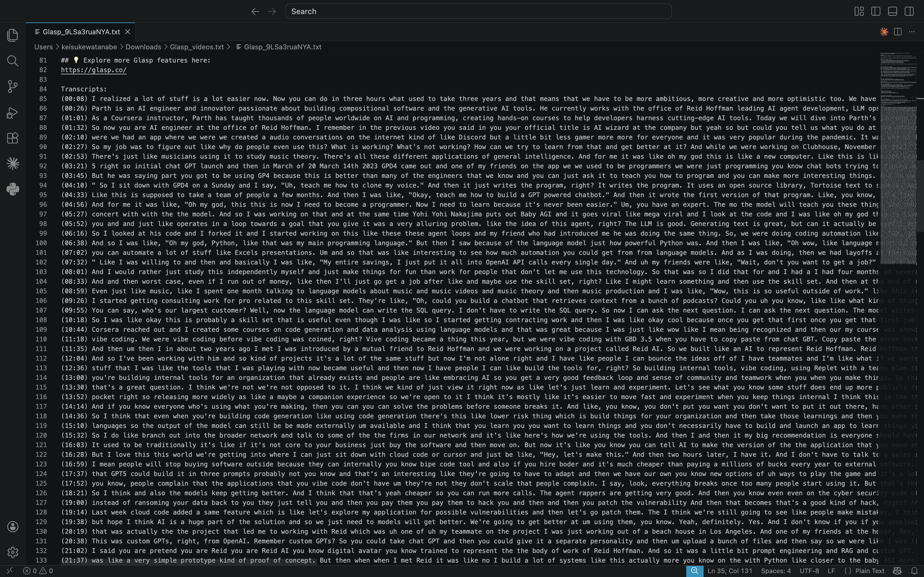The height and width of the screenshot is (577, 924).
Task: Click the Ln 35, Col 131 indicator
Action: point(729,571)
